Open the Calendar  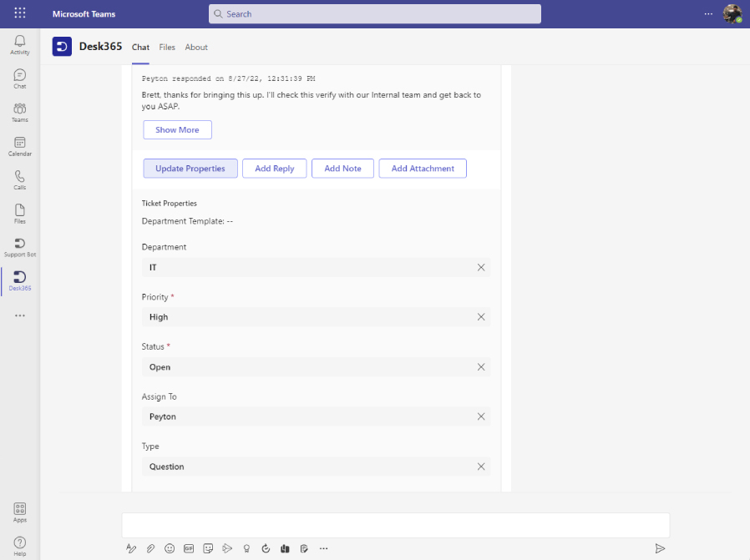coord(19,146)
